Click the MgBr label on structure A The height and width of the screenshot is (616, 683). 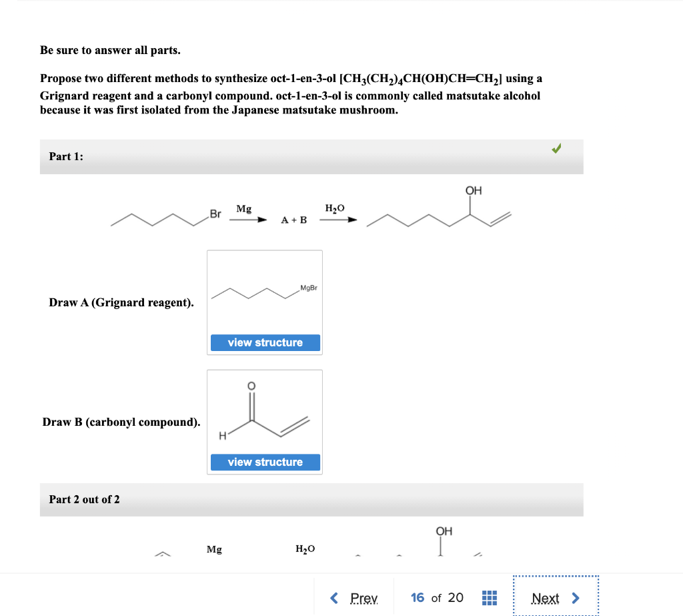pos(309,288)
